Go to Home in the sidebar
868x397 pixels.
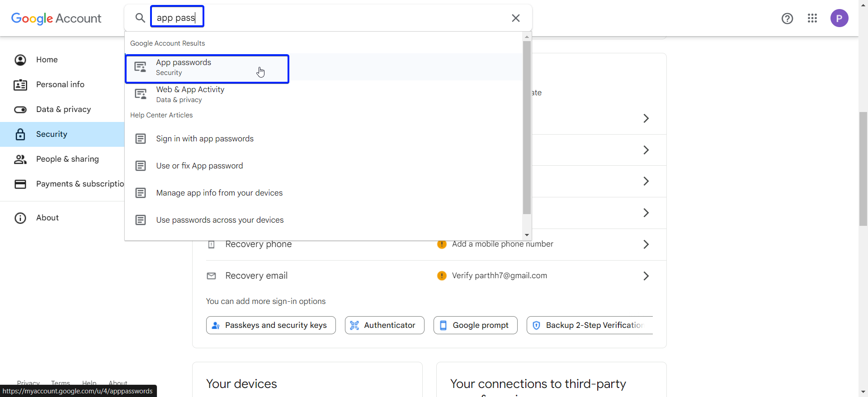pos(62,60)
